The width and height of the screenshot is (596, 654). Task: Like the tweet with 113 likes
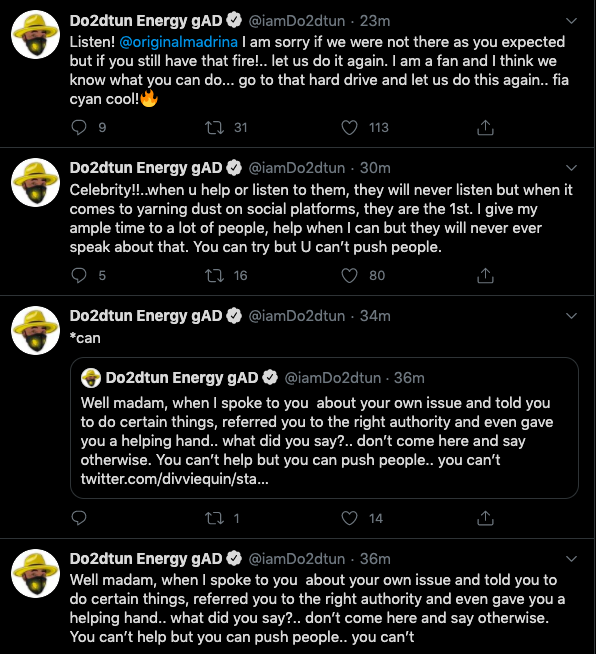coord(349,127)
